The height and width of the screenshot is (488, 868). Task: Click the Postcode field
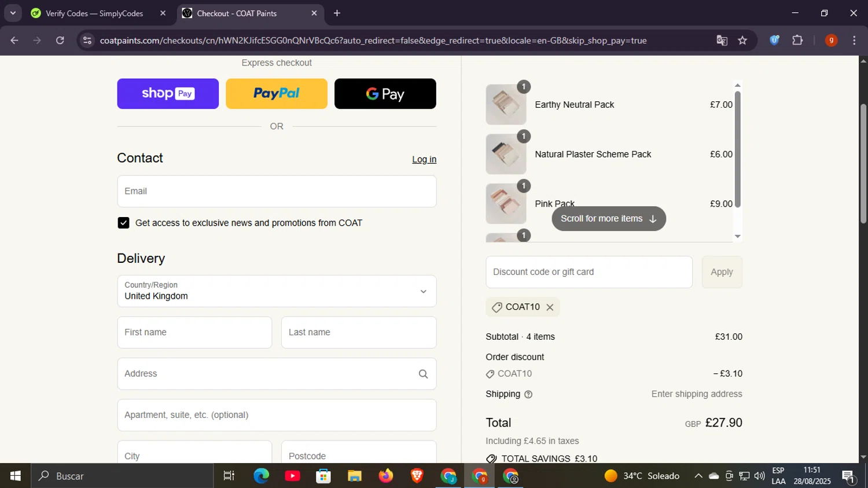tap(359, 452)
